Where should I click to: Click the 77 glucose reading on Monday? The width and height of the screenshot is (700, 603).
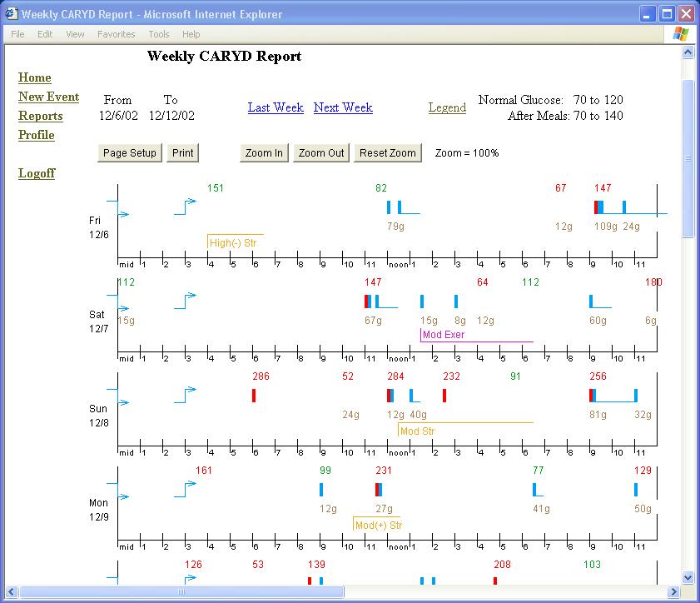[x=539, y=471]
